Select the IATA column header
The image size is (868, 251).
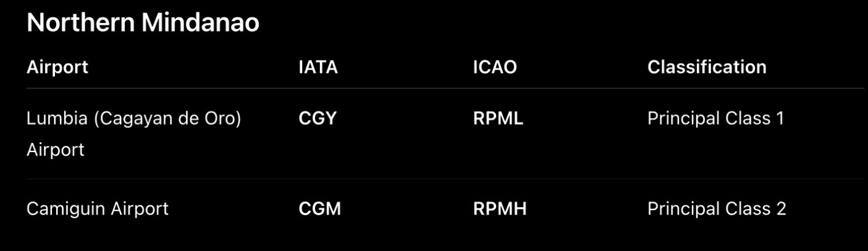point(318,67)
